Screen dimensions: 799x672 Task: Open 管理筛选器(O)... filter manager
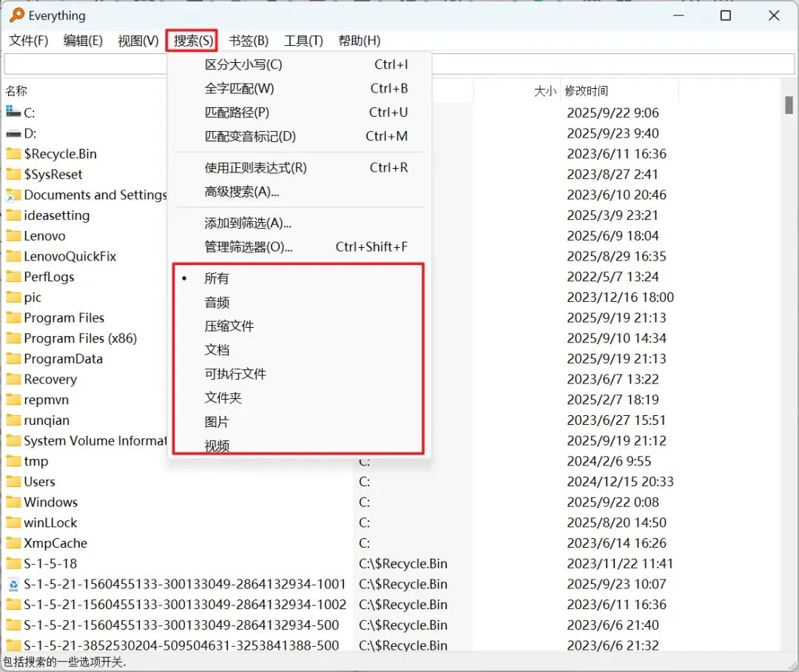[299, 247]
